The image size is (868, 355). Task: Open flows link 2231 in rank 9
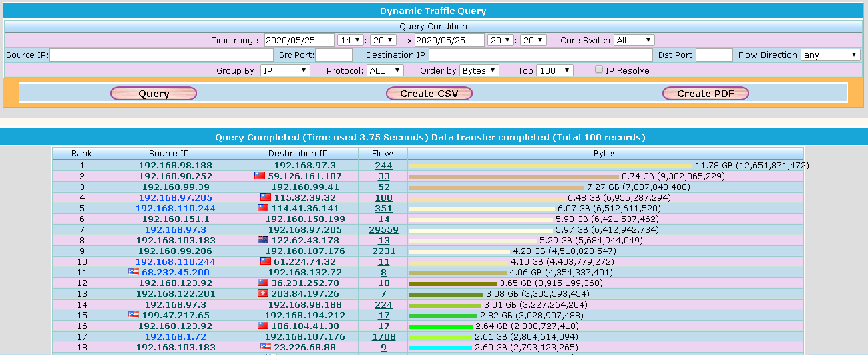coord(383,251)
